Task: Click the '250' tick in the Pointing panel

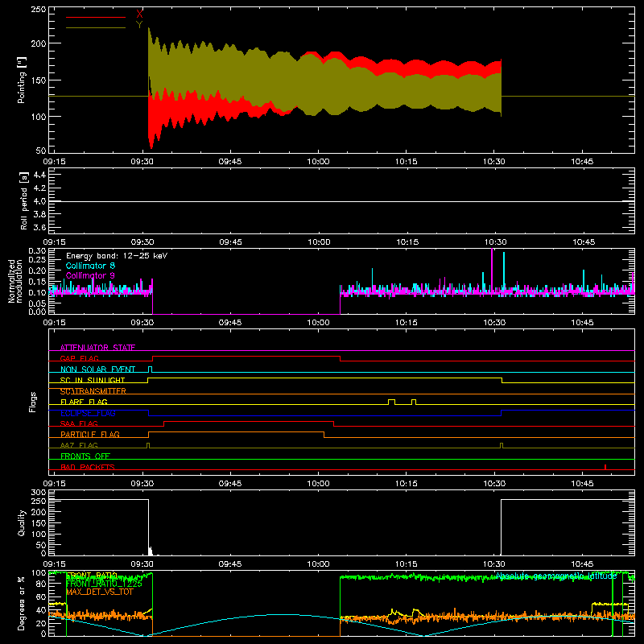Action: (38, 10)
